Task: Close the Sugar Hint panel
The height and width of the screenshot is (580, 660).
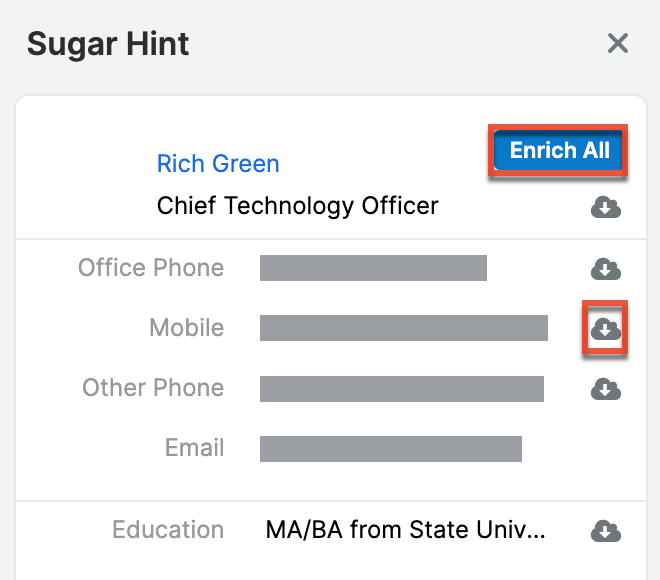Action: click(x=618, y=43)
